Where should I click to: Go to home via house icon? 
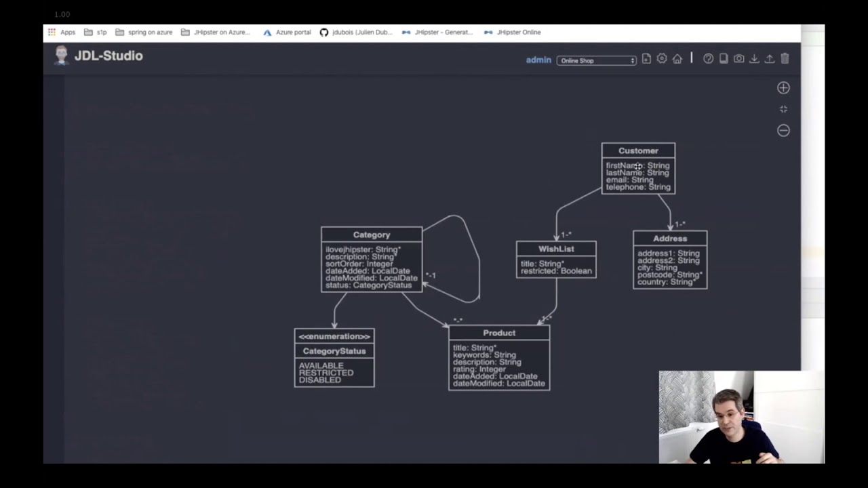coord(677,59)
